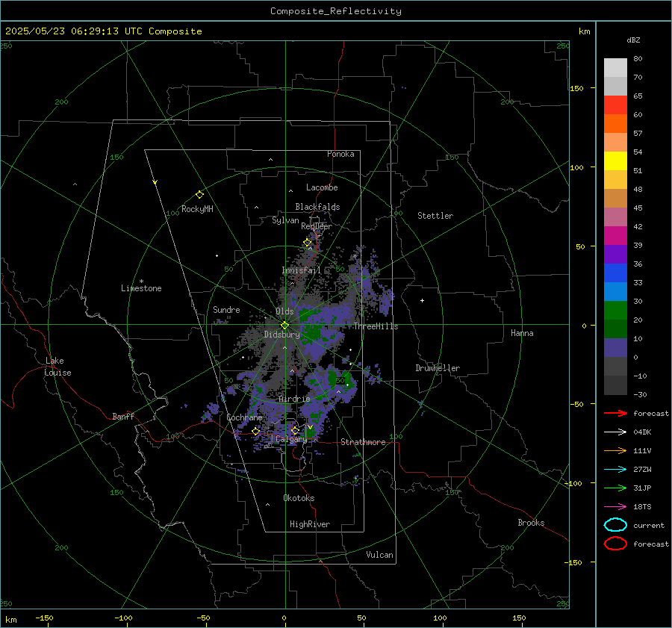Click the Sylvan label
The width and height of the screenshot is (672, 628).
coord(285,220)
